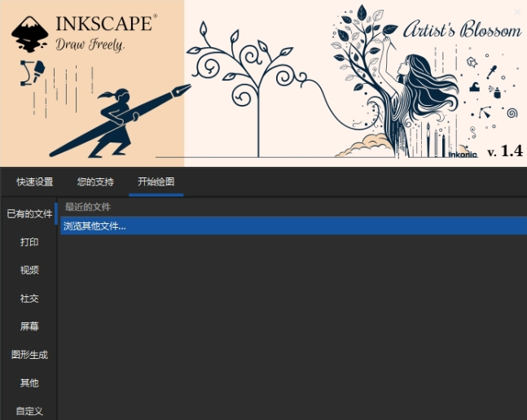The image size is (527, 420).
Task: Show the 屏幕 template category
Action: pyautogui.click(x=29, y=326)
